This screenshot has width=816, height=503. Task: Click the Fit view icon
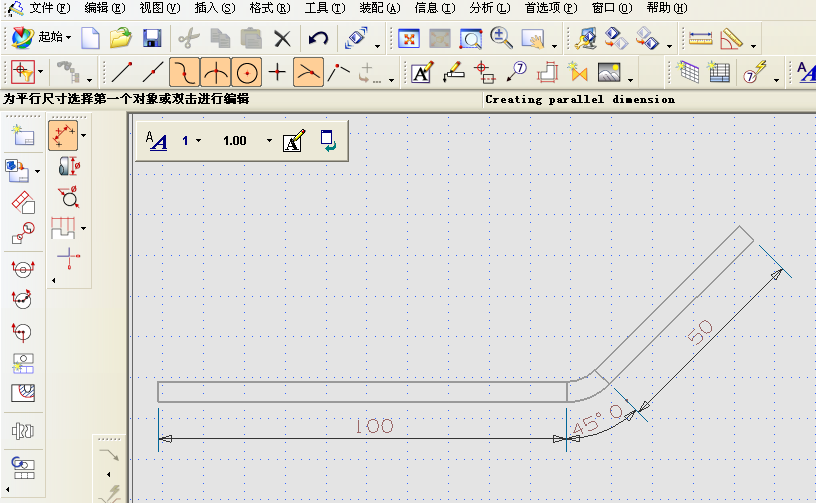409,39
